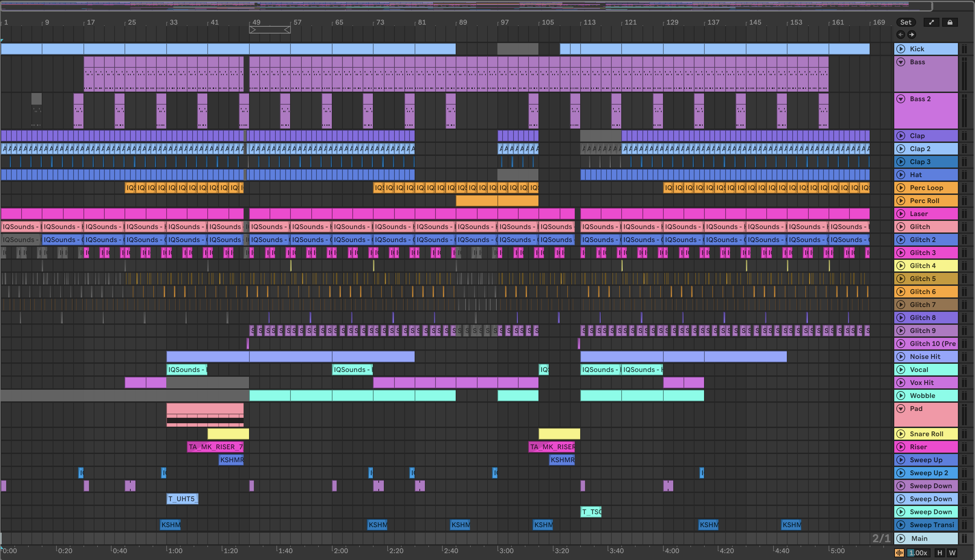Jump to the previous locator arrow
The image size is (975, 560).
coord(901,35)
